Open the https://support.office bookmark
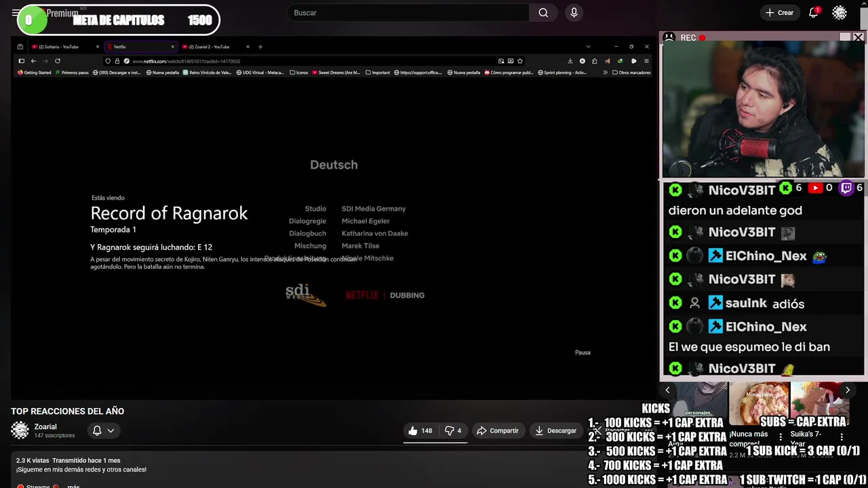This screenshot has height=488, width=868. tap(418, 73)
